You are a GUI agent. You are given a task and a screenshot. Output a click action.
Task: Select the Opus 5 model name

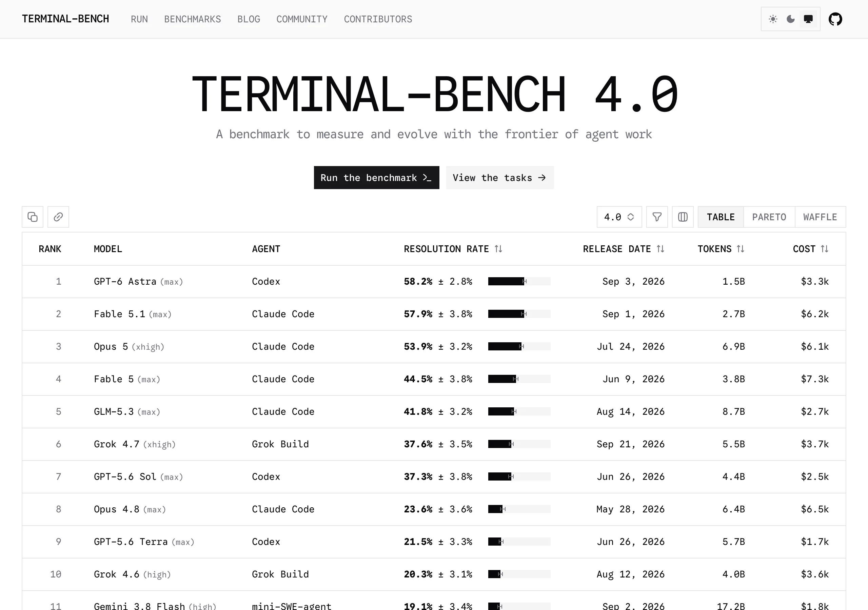111,347
